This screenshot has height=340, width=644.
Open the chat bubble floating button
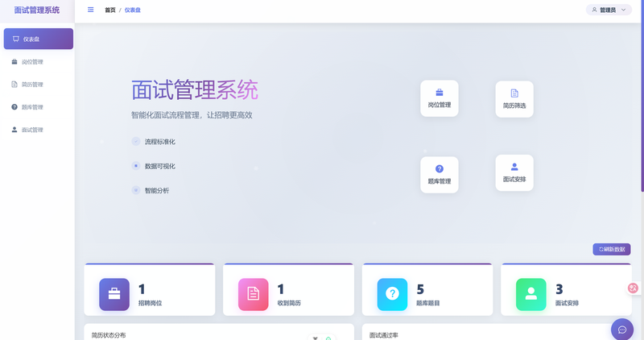tap(621, 330)
